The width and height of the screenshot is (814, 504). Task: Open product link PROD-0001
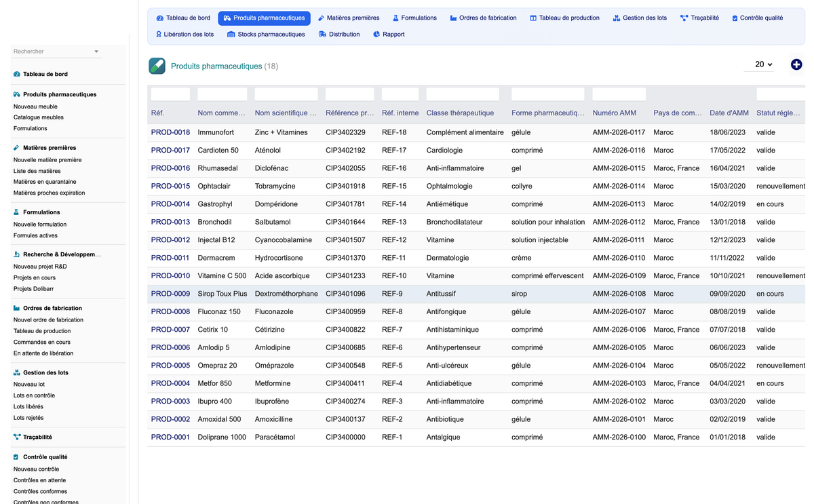(170, 438)
